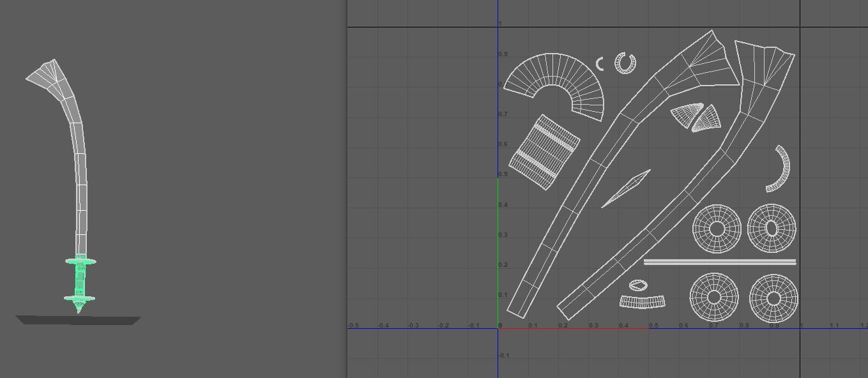Click the '-0.3' label on horizontal axis

pyautogui.click(x=413, y=326)
